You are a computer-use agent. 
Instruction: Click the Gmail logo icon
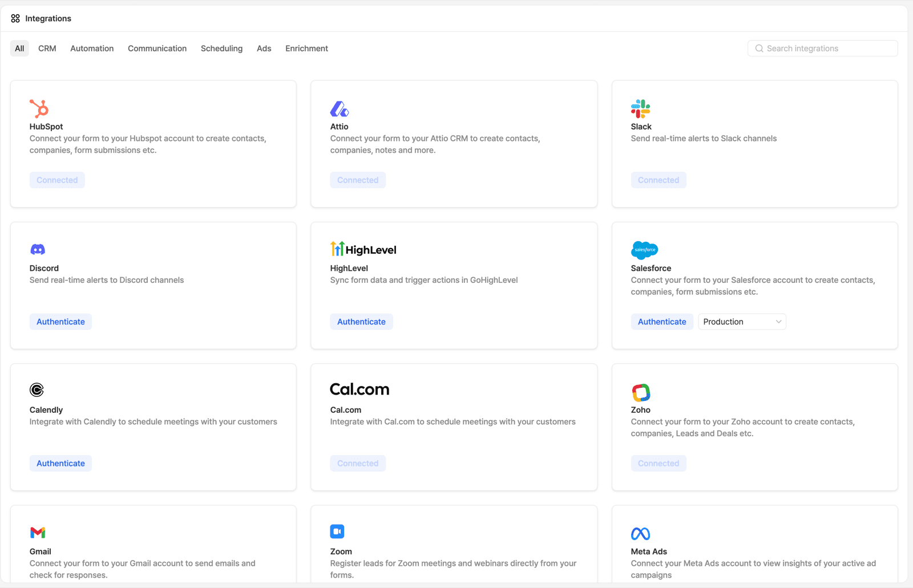(38, 533)
